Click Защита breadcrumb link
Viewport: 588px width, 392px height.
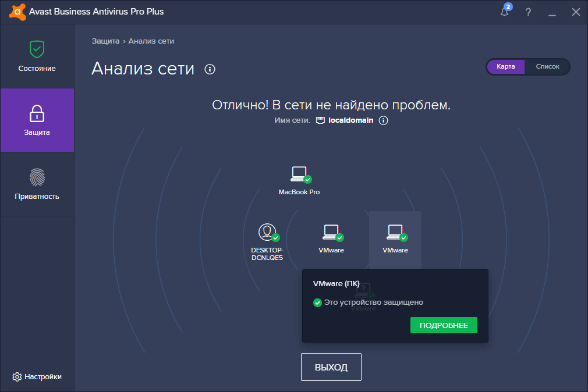105,41
